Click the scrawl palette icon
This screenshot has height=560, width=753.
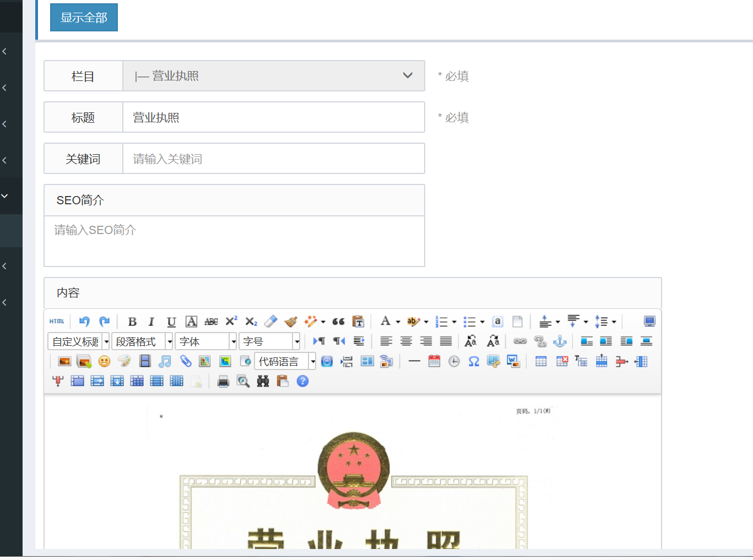tap(124, 361)
